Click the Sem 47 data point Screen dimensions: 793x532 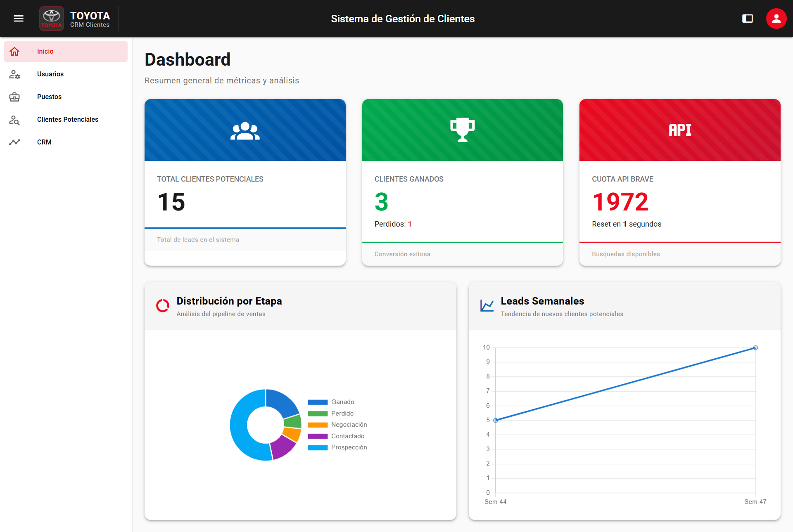pos(755,348)
